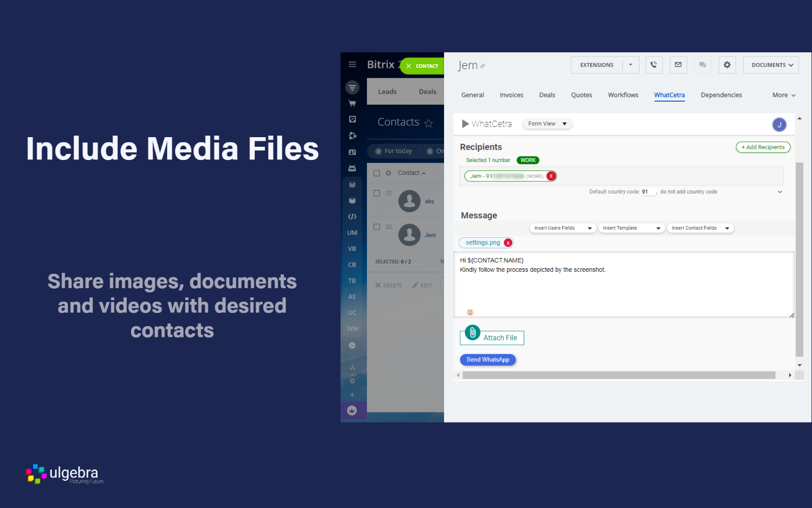Click the crown icon at sidebar bottom
Screen dimensions: 812x508
352,410
